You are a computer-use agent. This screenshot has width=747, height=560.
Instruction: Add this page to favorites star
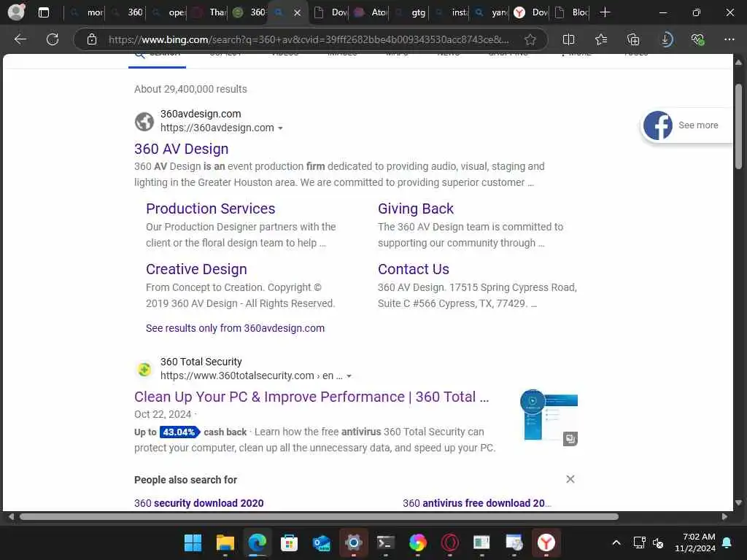[x=530, y=39]
